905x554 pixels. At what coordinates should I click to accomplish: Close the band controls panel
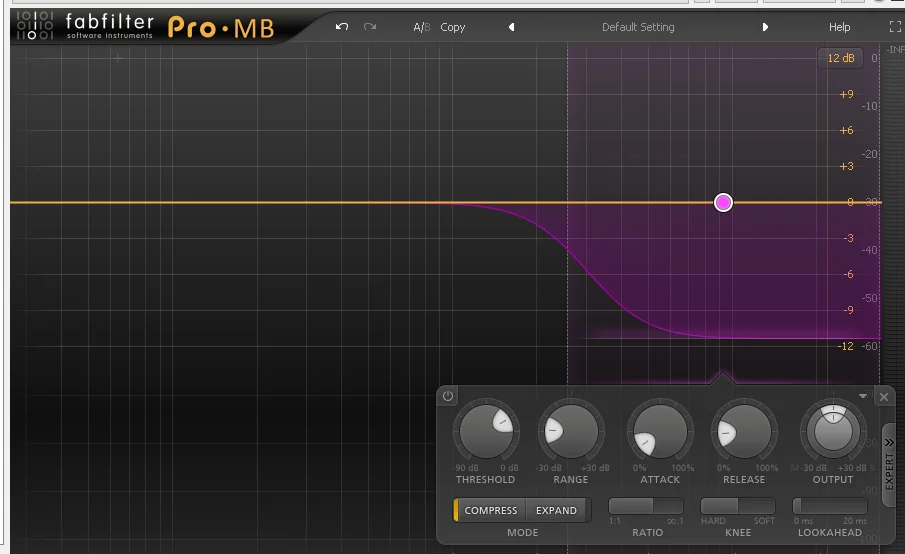(884, 397)
